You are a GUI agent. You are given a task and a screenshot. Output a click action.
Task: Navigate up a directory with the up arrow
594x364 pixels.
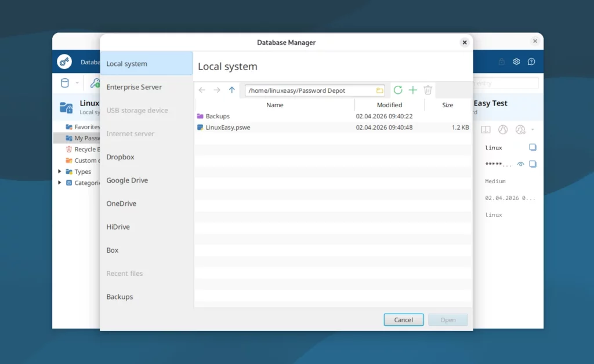(232, 90)
